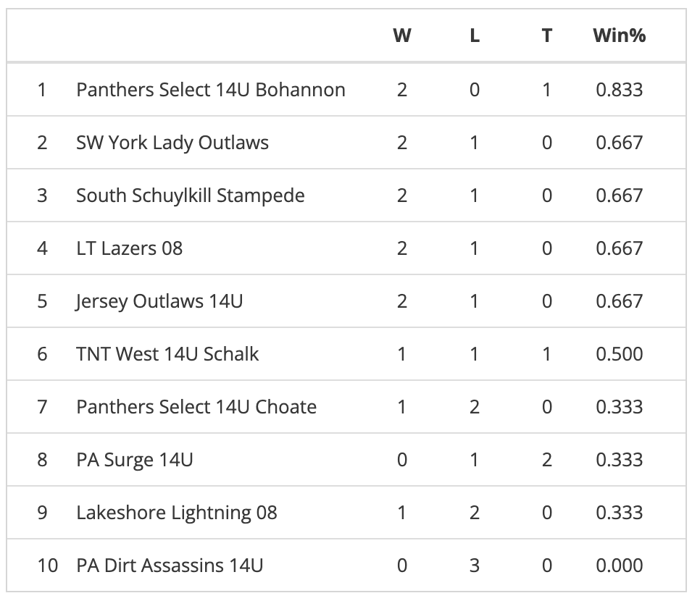Screen dimensions: 700x601
Task: Sort standings by the W column header
Action: click(x=401, y=35)
